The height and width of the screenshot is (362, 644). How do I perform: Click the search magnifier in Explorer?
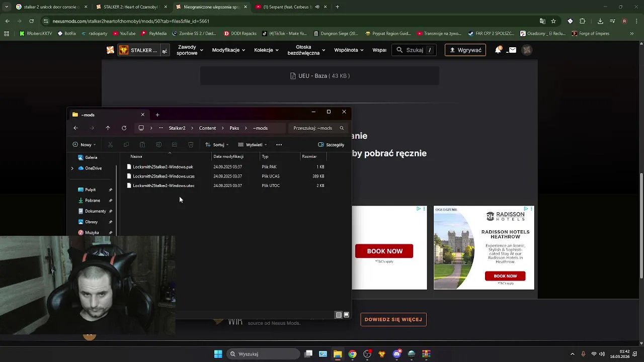pos(342,128)
